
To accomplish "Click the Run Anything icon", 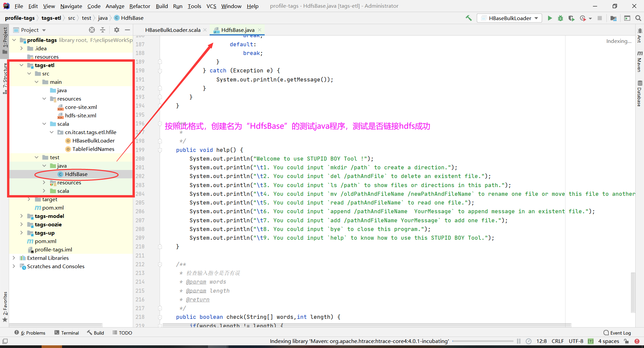I will click(627, 18).
